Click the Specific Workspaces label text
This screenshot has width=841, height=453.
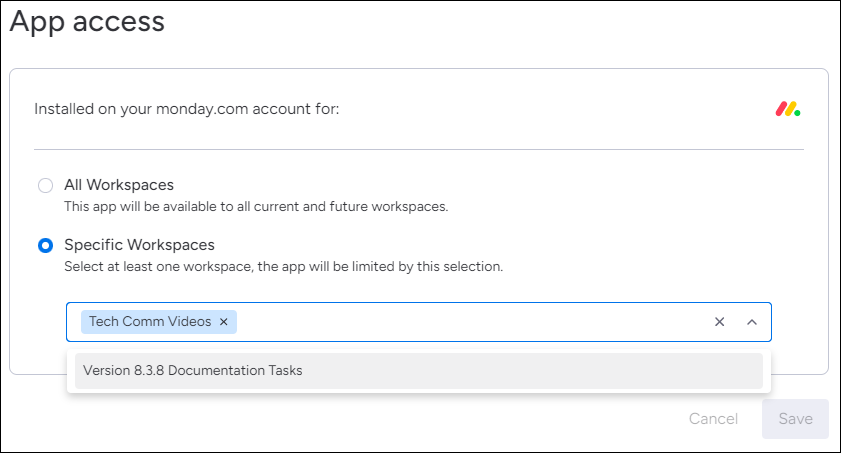(139, 245)
